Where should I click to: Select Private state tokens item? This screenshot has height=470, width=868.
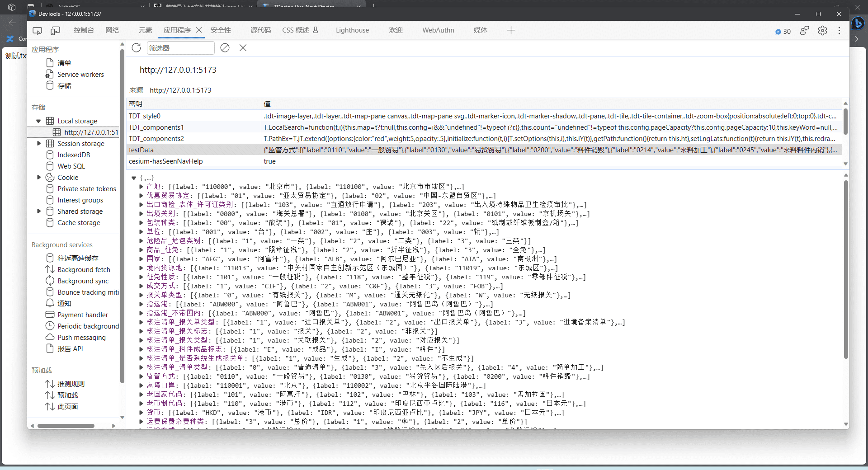pyautogui.click(x=86, y=188)
